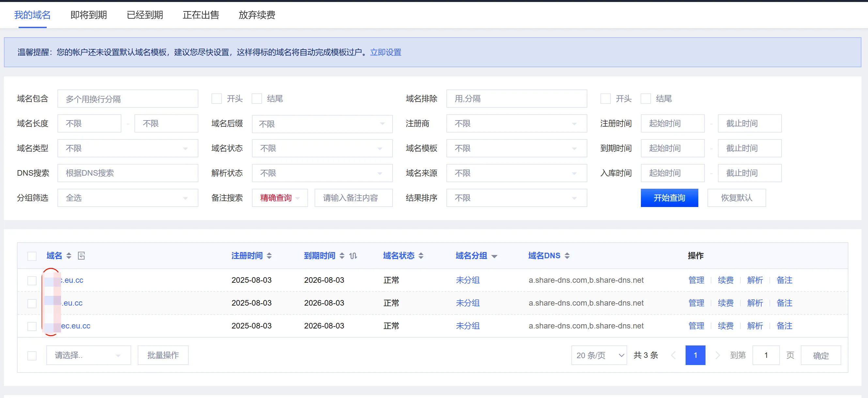The height and width of the screenshot is (398, 868).
Task: Click the swap icon next to 到期时间
Action: pyautogui.click(x=353, y=256)
